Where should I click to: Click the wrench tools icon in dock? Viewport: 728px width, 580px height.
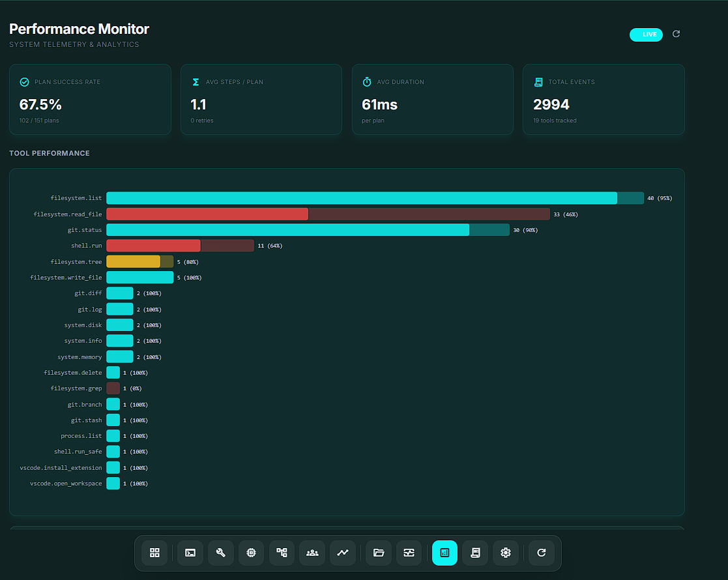pyautogui.click(x=221, y=553)
